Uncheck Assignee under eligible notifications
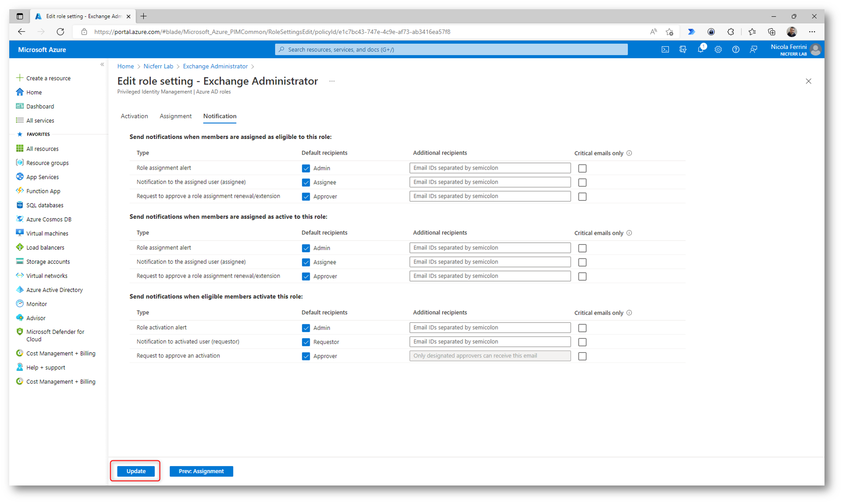Screen dimensions: 843x504 point(306,182)
